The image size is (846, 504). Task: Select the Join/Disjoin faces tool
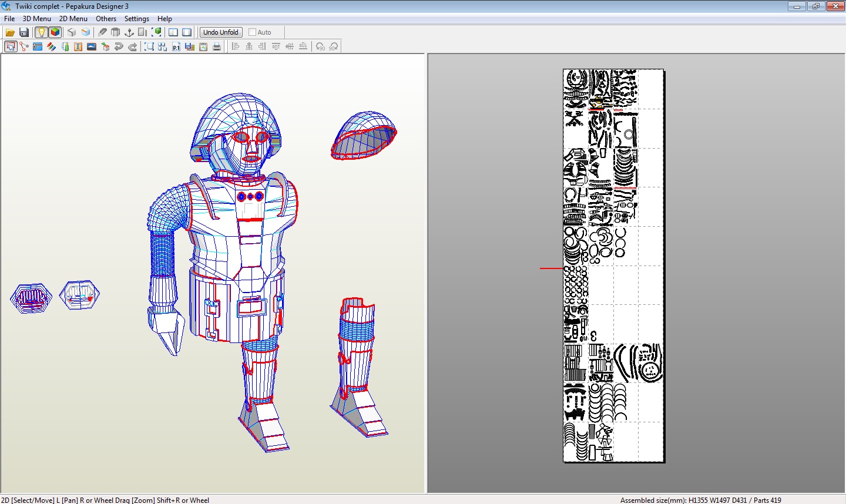(24, 46)
